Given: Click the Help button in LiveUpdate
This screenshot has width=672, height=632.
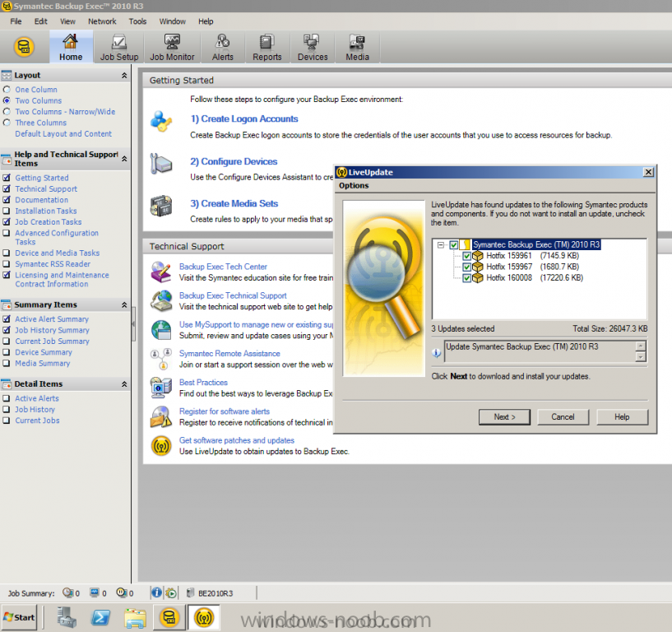Looking at the screenshot, I should (622, 416).
